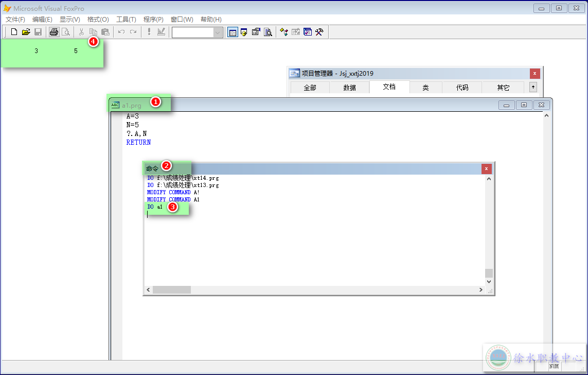
Task: Collapse Project Manager with the up arrow
Action: click(x=533, y=87)
